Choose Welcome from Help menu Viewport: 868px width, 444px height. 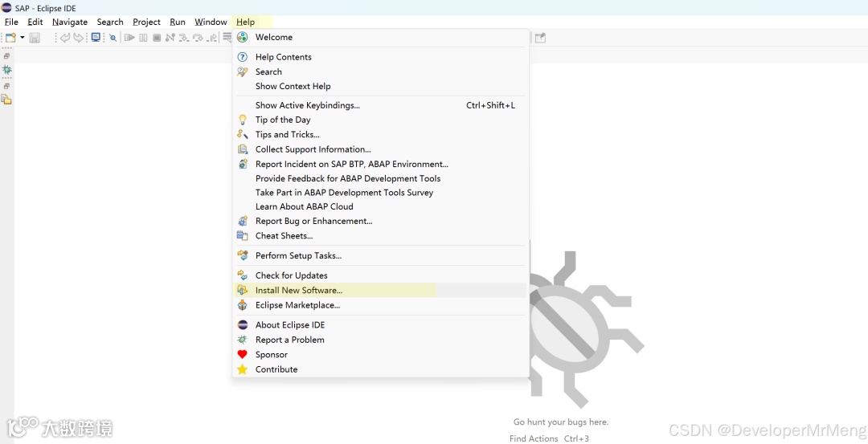[381, 37]
